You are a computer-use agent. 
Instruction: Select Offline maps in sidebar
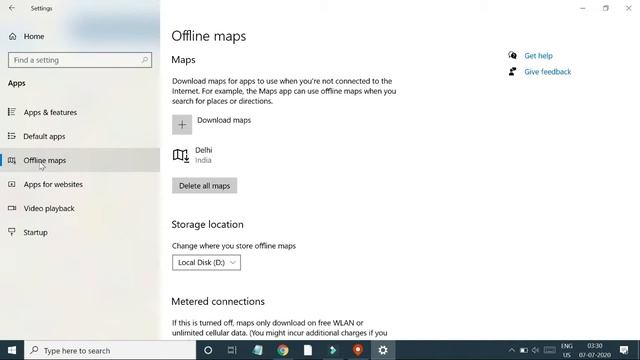(80, 160)
